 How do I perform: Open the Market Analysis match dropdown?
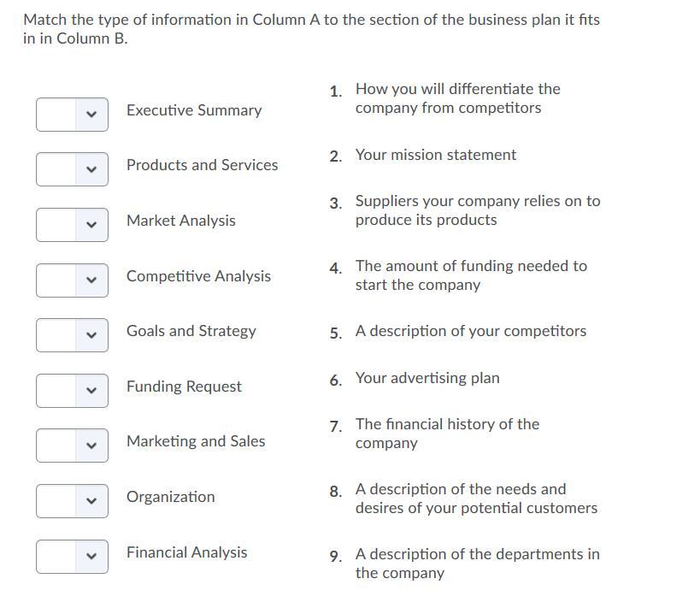[x=72, y=225]
